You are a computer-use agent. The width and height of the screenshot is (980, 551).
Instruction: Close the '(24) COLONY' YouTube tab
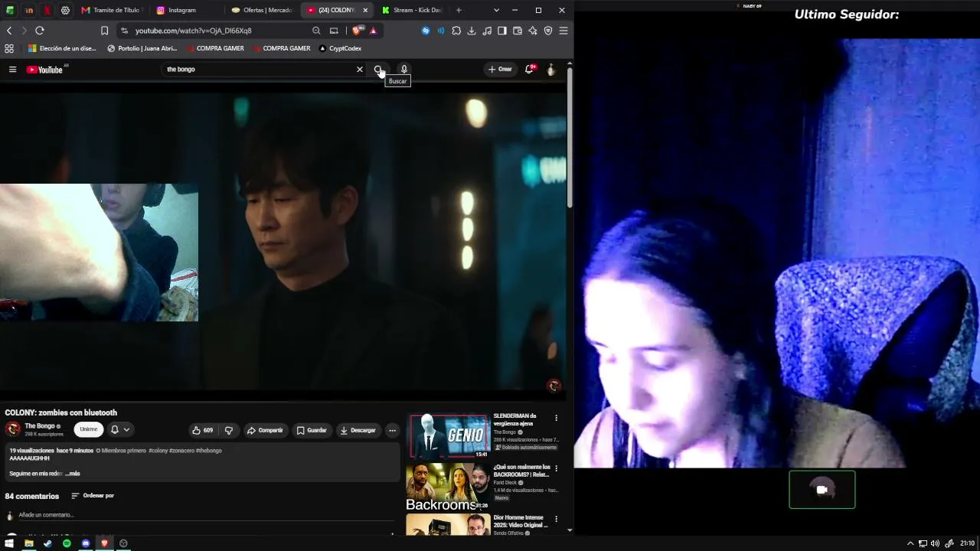point(365,10)
